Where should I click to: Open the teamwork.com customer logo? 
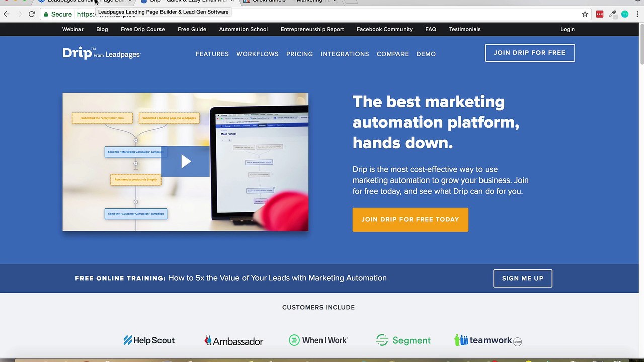[x=488, y=340]
